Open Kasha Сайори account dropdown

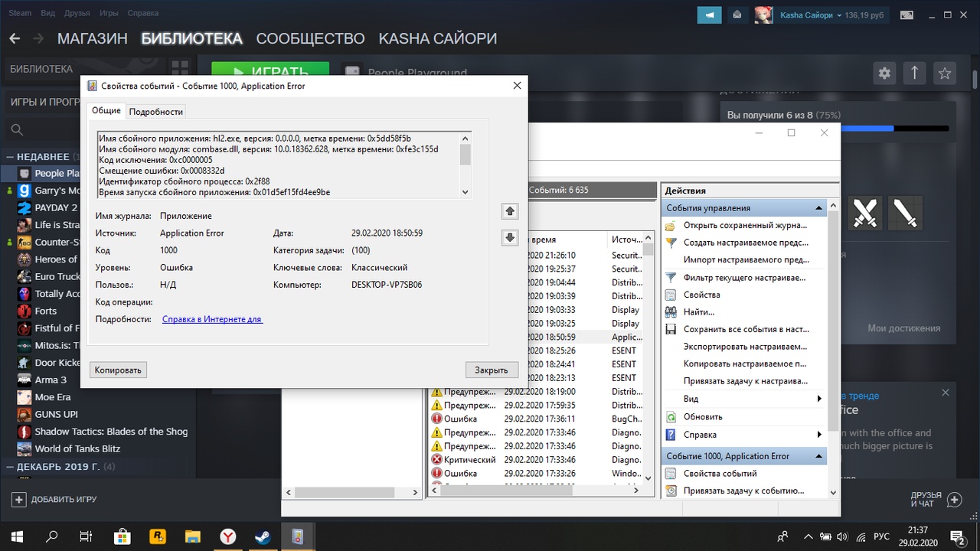click(840, 15)
